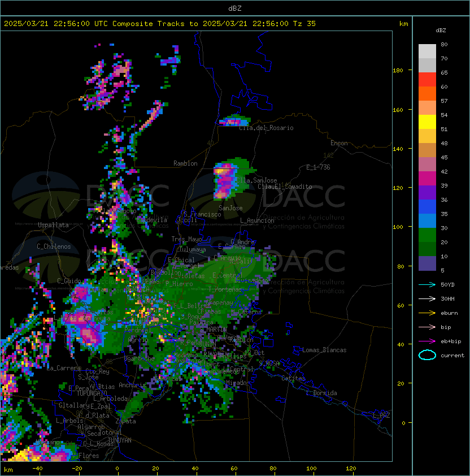The height and width of the screenshot is (476, 470).
Task: Click the 30HM white arrow legend icon
Action: coord(427,298)
